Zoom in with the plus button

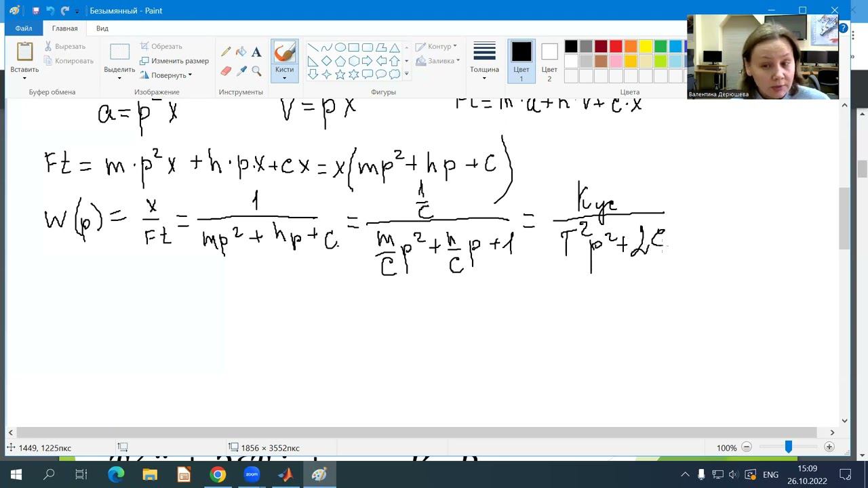point(829,447)
